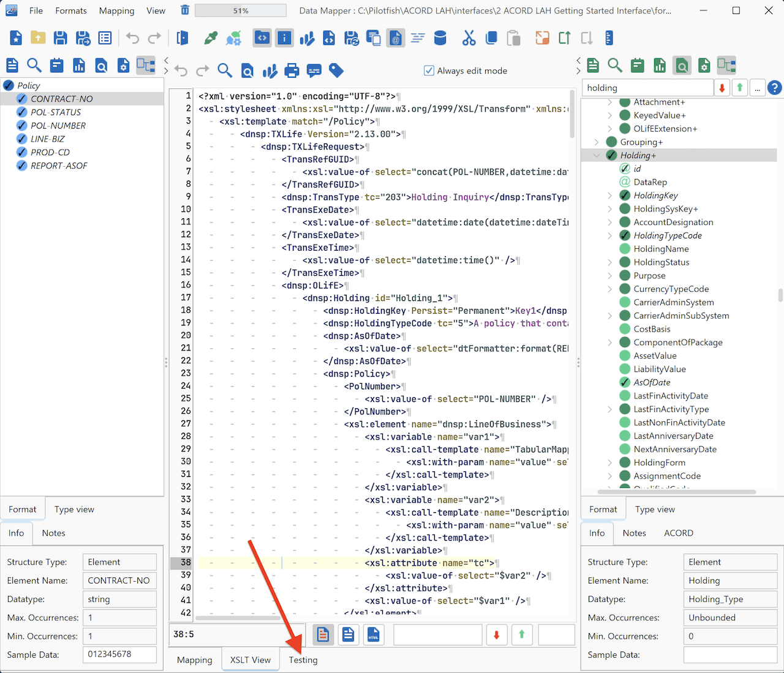Expand the ComponentOfPackage node

(x=609, y=343)
